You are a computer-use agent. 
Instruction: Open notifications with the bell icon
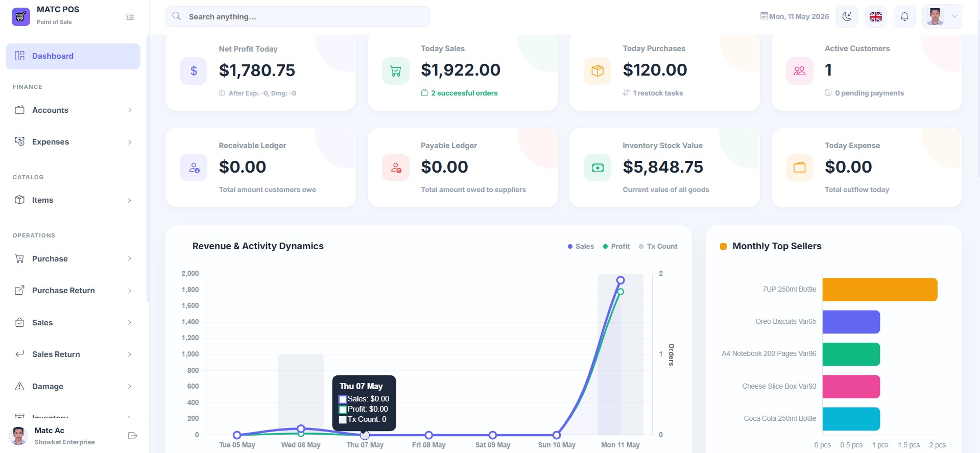[904, 16]
